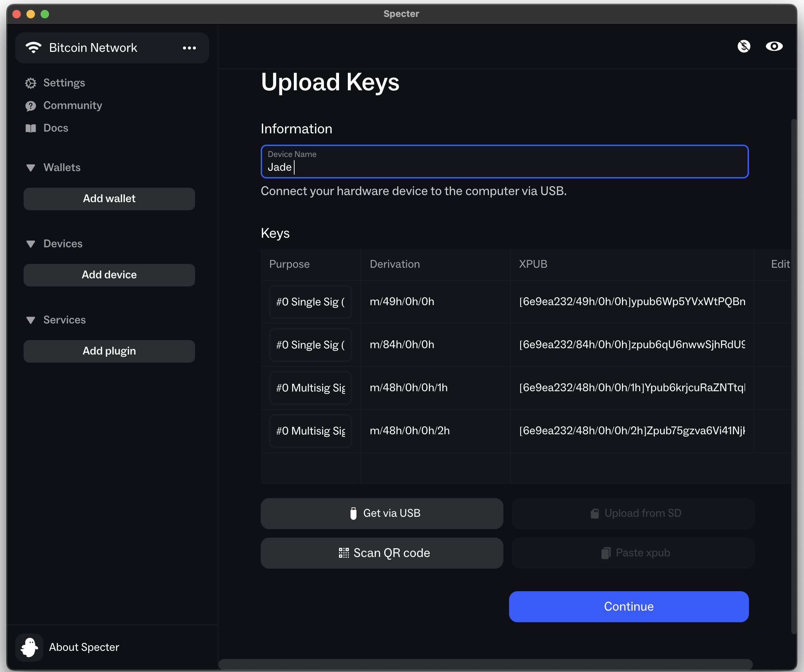Click the horizontal scrollbar at the bottom
This screenshot has width=804, height=672.
(x=485, y=664)
